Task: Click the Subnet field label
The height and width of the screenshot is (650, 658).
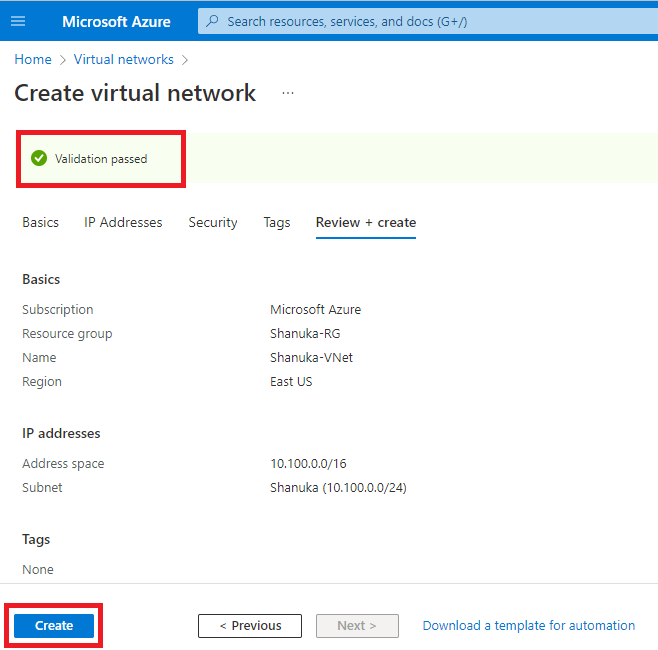Action: [42, 487]
